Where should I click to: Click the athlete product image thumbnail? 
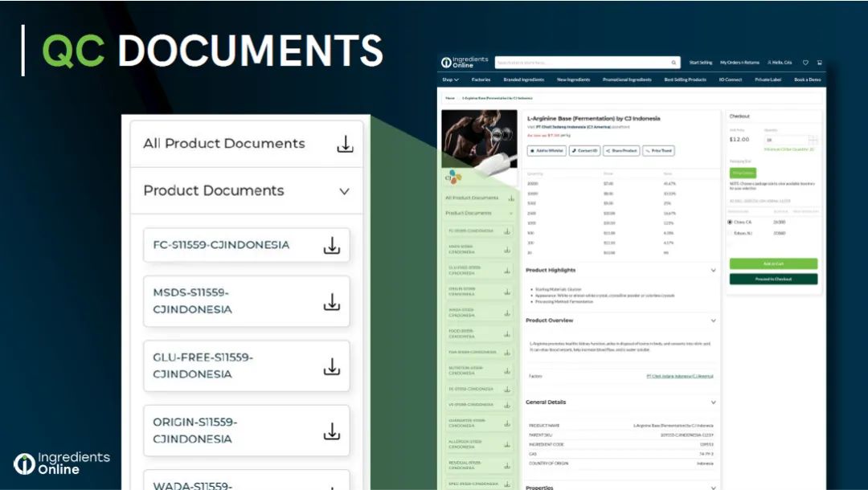[479, 139]
